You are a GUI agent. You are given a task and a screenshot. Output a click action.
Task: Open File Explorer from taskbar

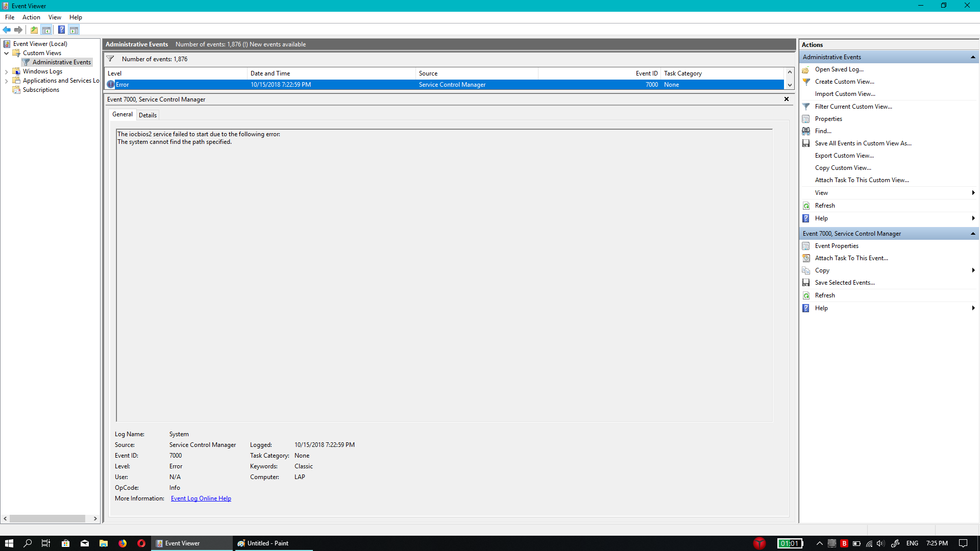coord(104,543)
